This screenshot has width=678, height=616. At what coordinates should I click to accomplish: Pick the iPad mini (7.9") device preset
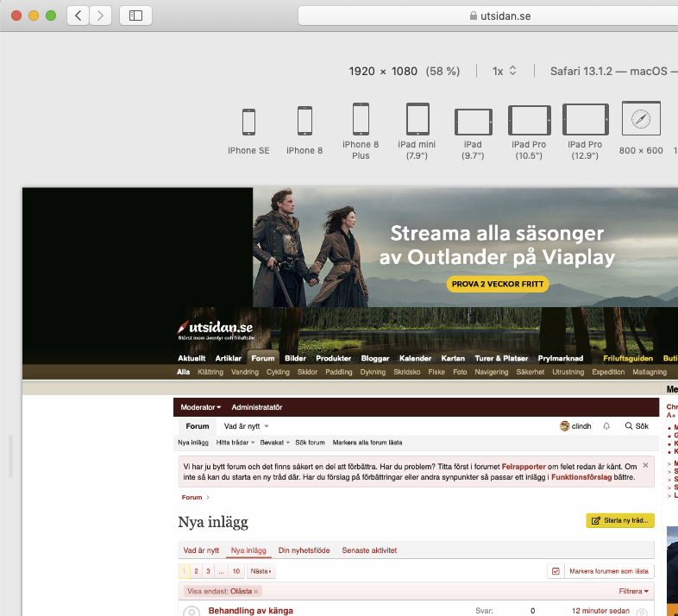point(417,119)
